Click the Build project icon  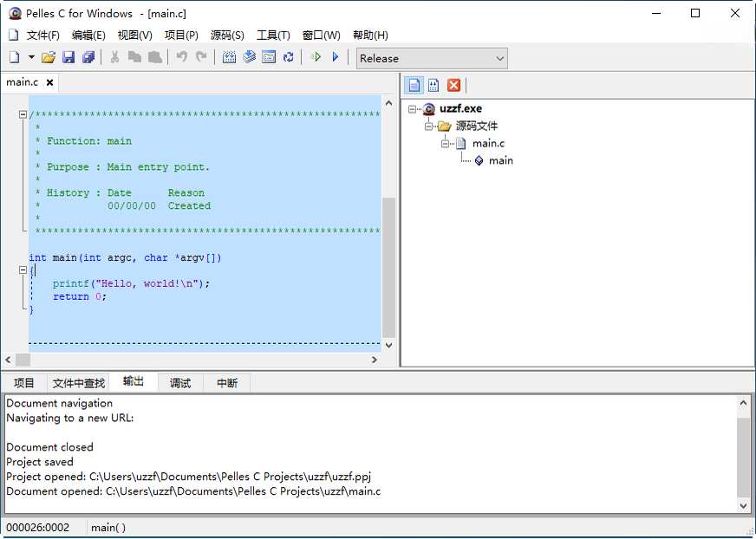coord(249,57)
